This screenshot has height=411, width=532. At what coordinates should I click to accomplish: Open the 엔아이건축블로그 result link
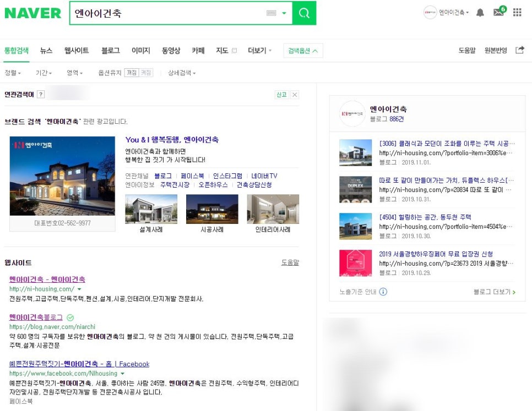pos(36,317)
